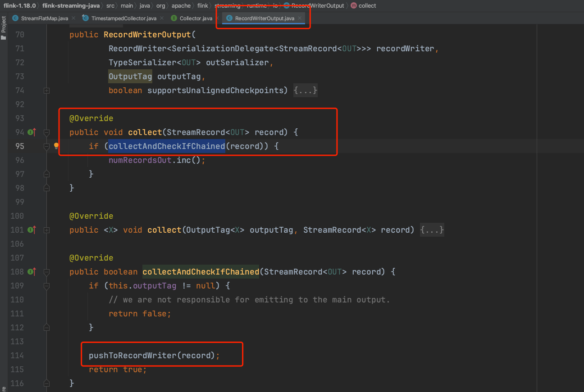
Task: Click the collect breadcrumb item
Action: point(367,5)
